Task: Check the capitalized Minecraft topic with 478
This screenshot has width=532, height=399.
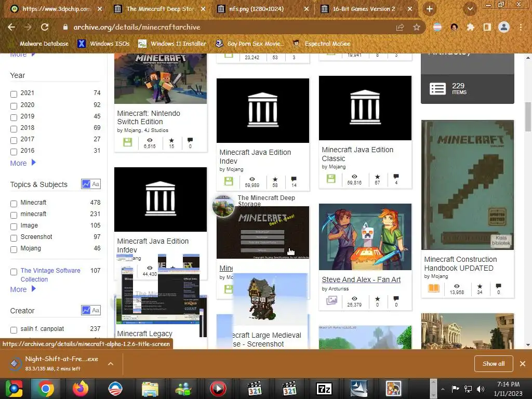Action: (14, 204)
